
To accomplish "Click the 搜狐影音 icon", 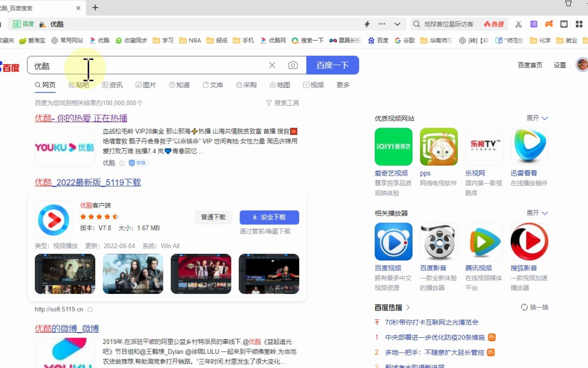I will tap(529, 242).
